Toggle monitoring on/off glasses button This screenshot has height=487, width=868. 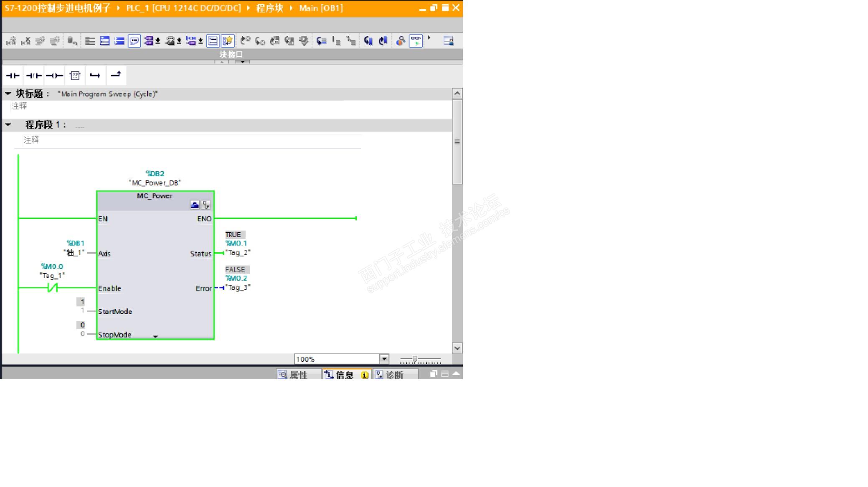coord(416,41)
